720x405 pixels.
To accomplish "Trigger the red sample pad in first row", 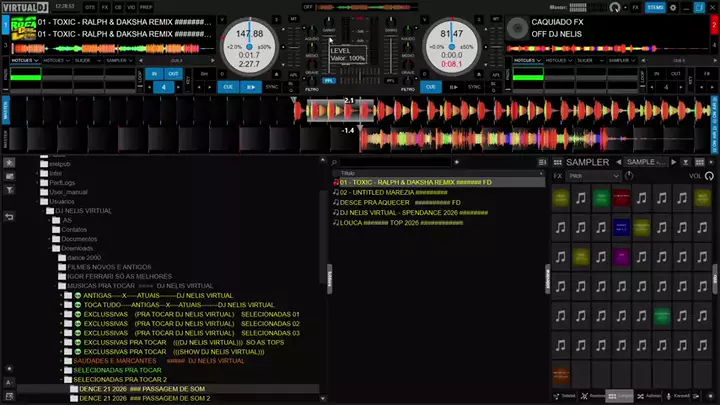I will (621, 198).
